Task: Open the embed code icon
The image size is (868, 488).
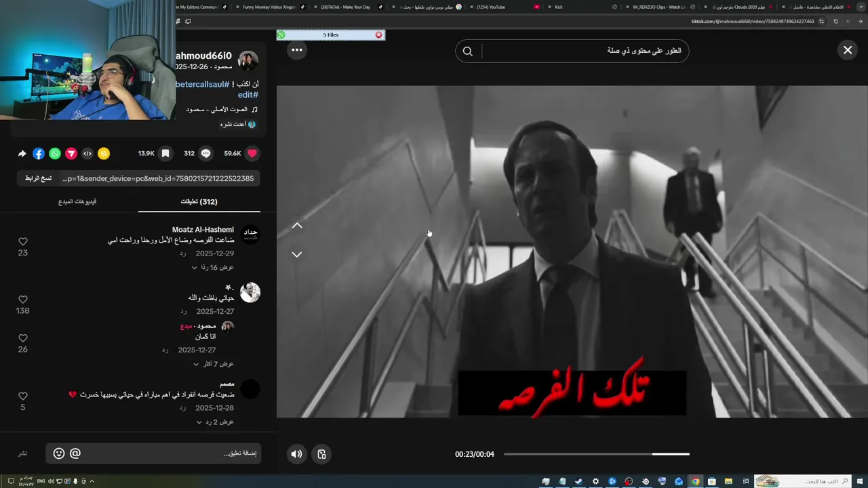Action: tap(87, 154)
